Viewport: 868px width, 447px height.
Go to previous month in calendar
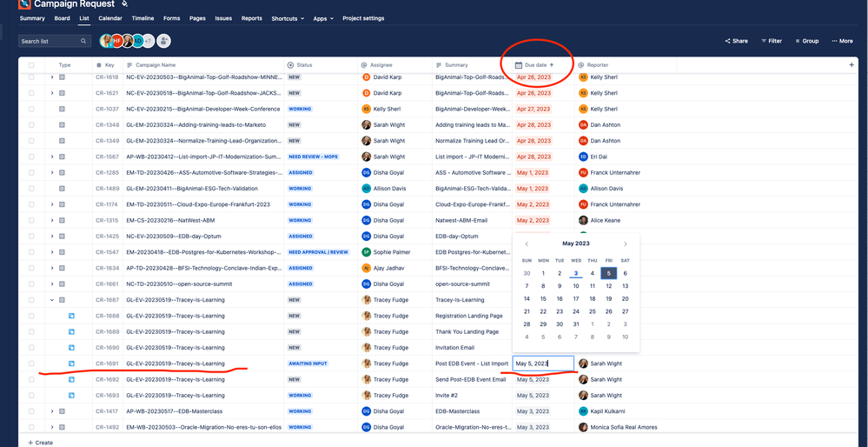tap(527, 244)
